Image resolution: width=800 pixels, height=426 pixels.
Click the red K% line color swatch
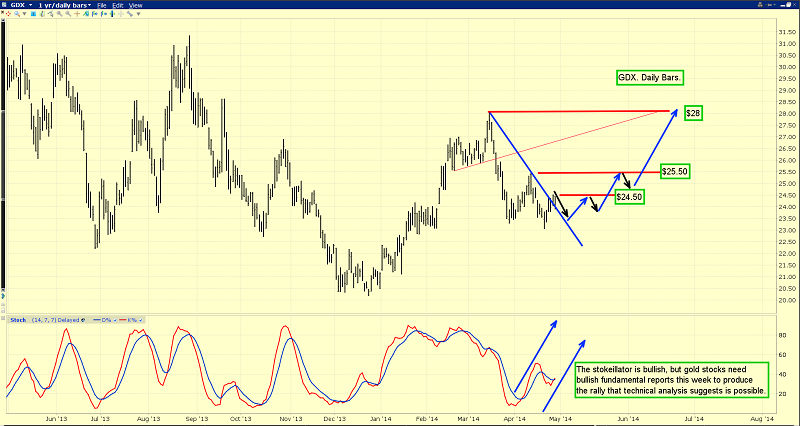coord(123,320)
